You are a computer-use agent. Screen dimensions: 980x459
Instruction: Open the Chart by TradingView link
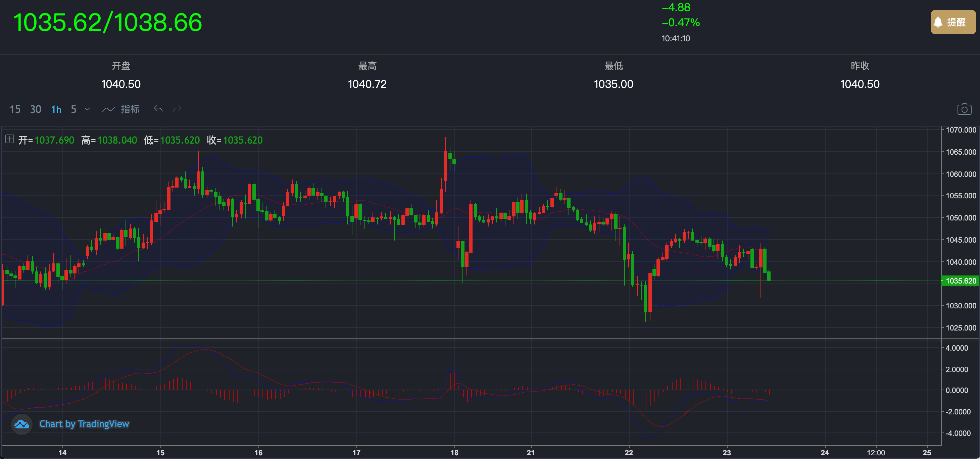coord(84,424)
